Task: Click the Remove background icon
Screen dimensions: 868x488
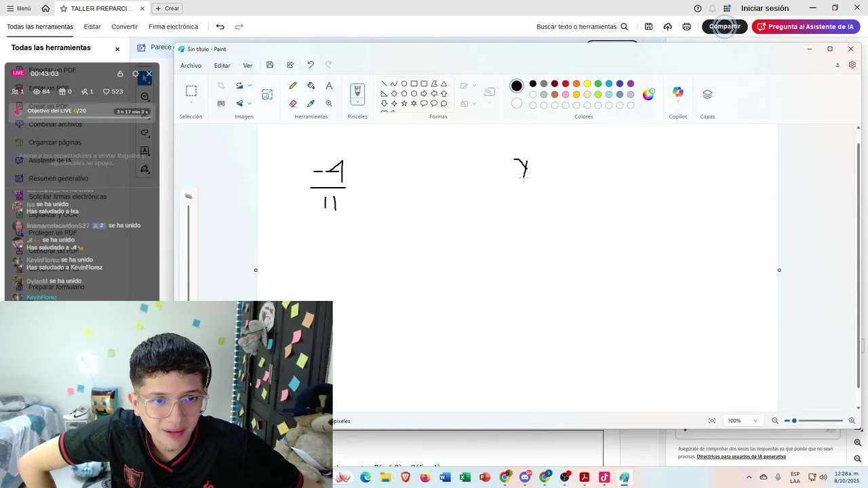Action: (x=221, y=104)
